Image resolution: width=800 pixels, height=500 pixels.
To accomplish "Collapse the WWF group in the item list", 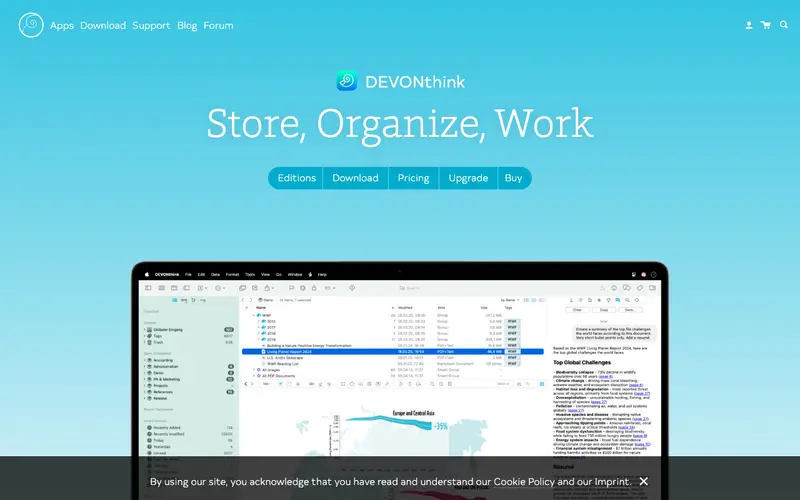I will [x=254, y=315].
